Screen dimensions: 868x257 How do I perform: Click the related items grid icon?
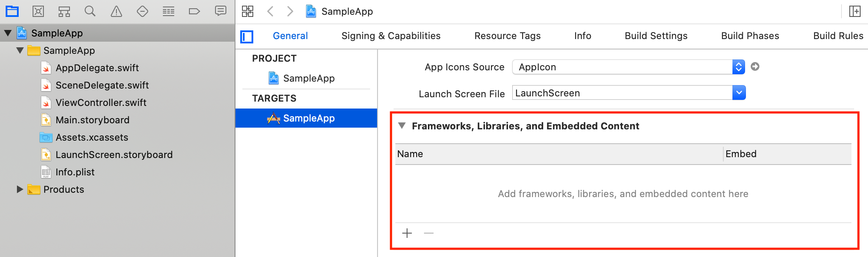[x=248, y=11]
